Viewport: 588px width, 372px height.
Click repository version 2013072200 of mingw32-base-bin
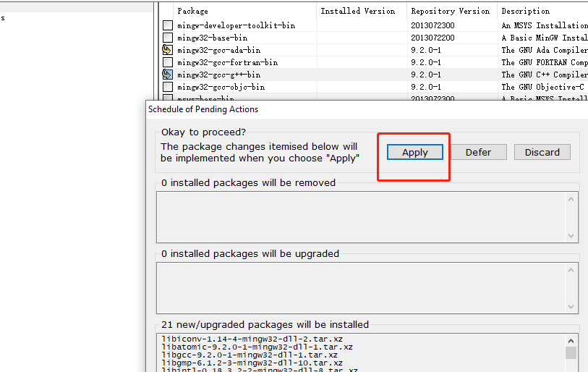(433, 38)
